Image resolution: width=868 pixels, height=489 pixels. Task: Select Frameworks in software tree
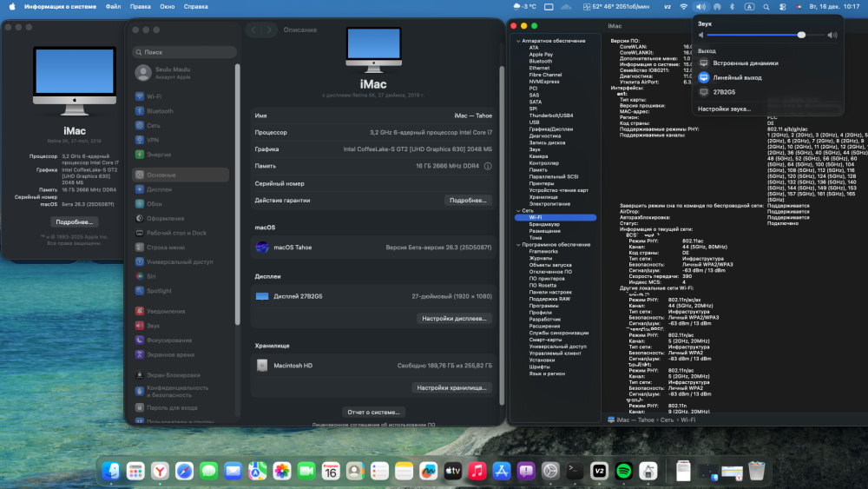point(543,251)
